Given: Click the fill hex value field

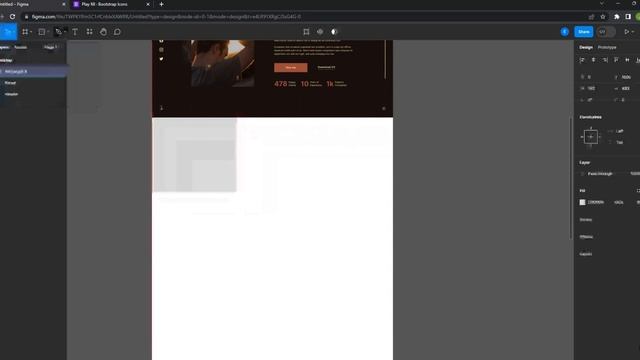Looking at the screenshot, I should [x=596, y=202].
